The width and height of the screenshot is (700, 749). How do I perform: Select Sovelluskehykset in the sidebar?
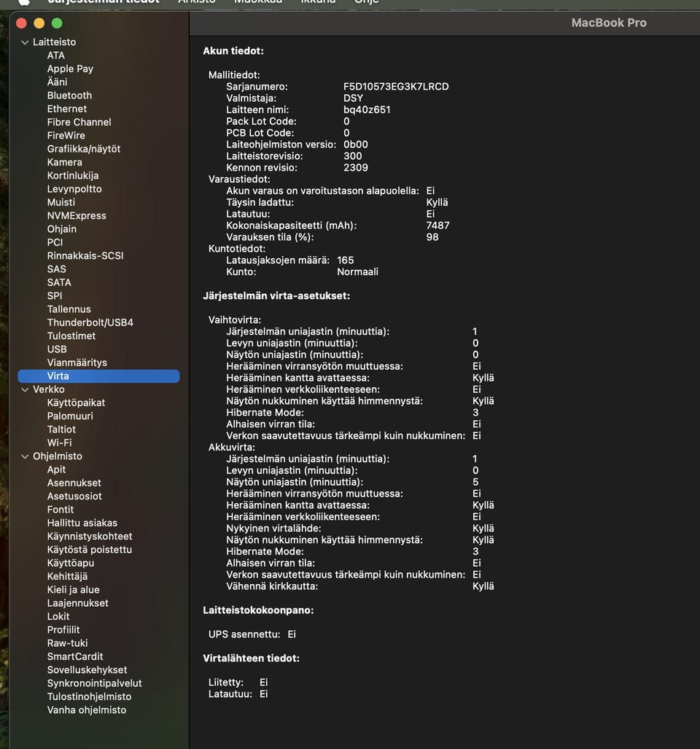87,671
